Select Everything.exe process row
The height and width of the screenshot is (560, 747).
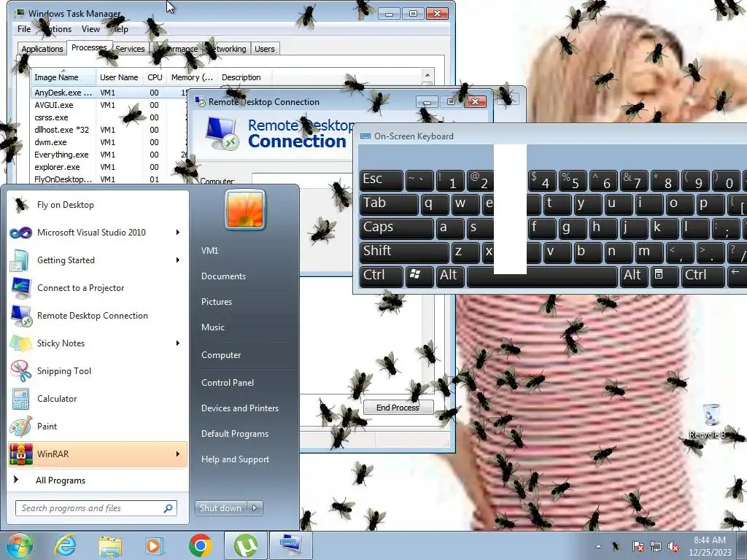click(109, 155)
